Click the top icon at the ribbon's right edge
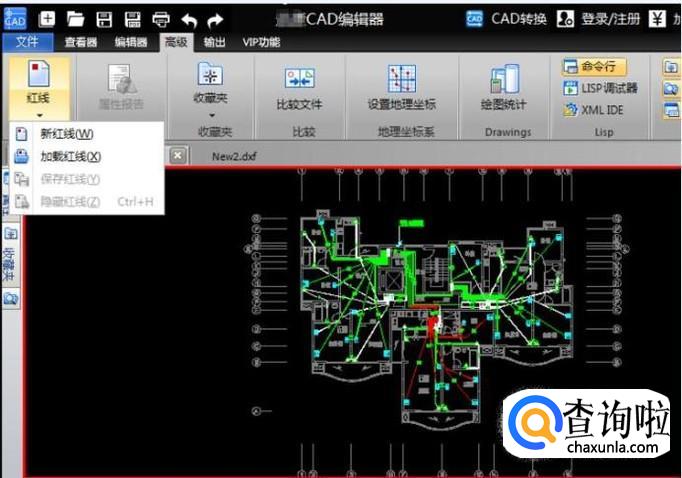Image resolution: width=682 pixels, height=478 pixels. [x=671, y=67]
